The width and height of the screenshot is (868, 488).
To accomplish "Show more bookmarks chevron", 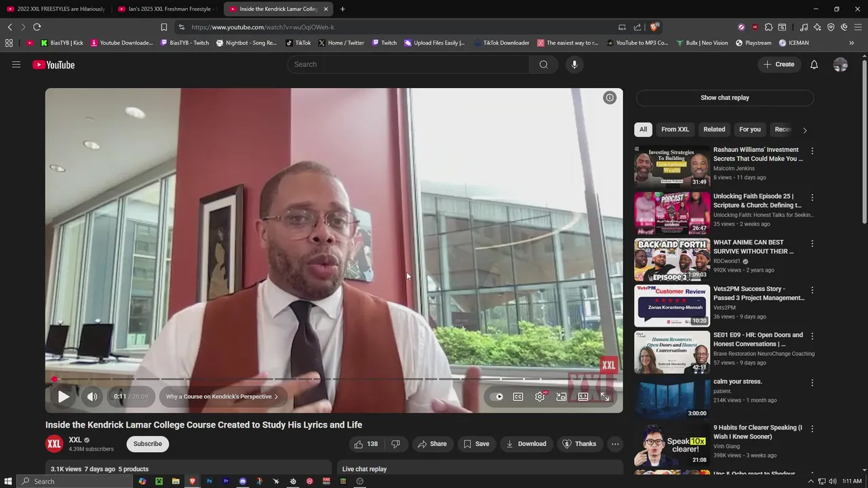I will click(x=852, y=43).
